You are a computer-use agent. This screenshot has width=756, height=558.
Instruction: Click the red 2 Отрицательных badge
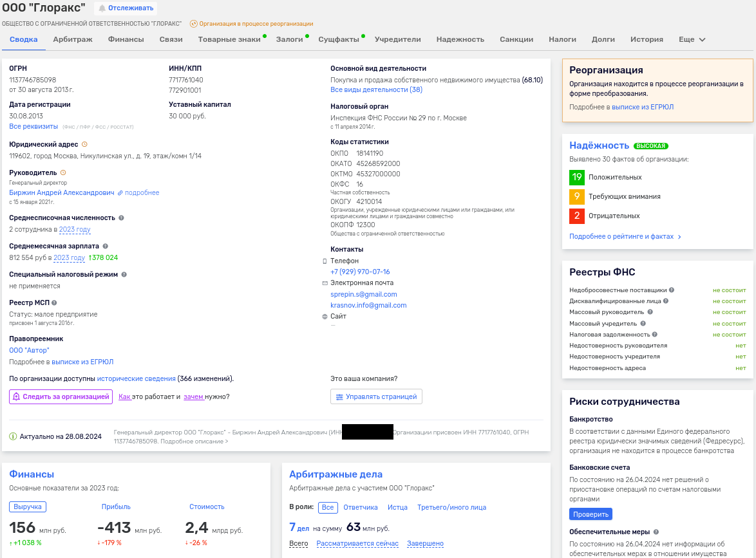pos(576,216)
